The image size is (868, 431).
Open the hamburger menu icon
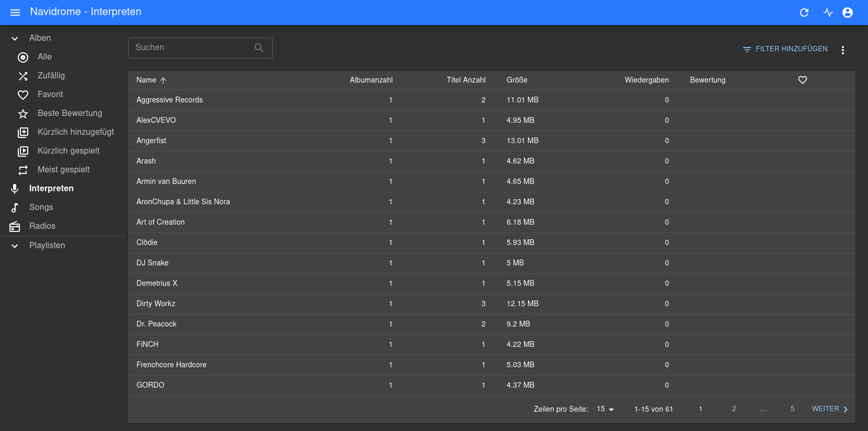(15, 12)
